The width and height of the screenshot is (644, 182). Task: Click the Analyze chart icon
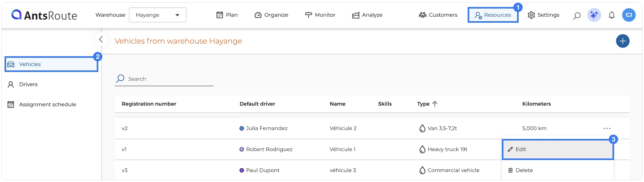(356, 15)
